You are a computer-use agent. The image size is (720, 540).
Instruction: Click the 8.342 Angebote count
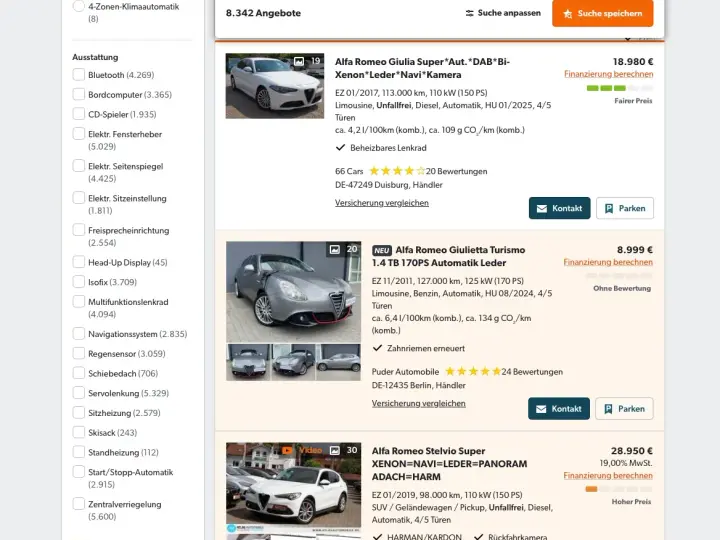pyautogui.click(x=263, y=13)
